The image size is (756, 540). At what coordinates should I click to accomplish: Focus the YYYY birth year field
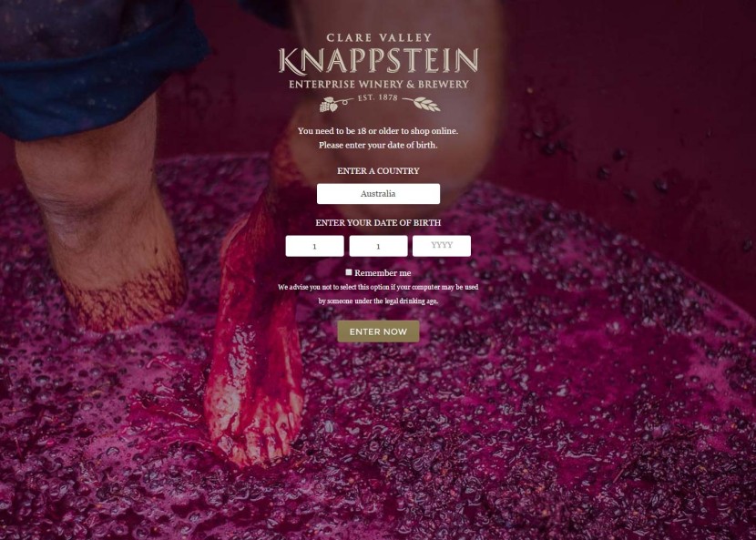click(442, 246)
